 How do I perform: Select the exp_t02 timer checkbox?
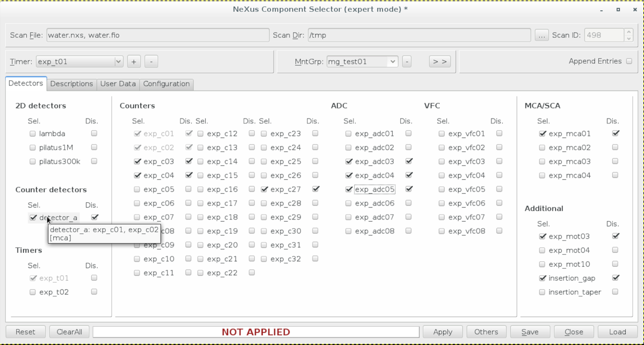point(32,292)
